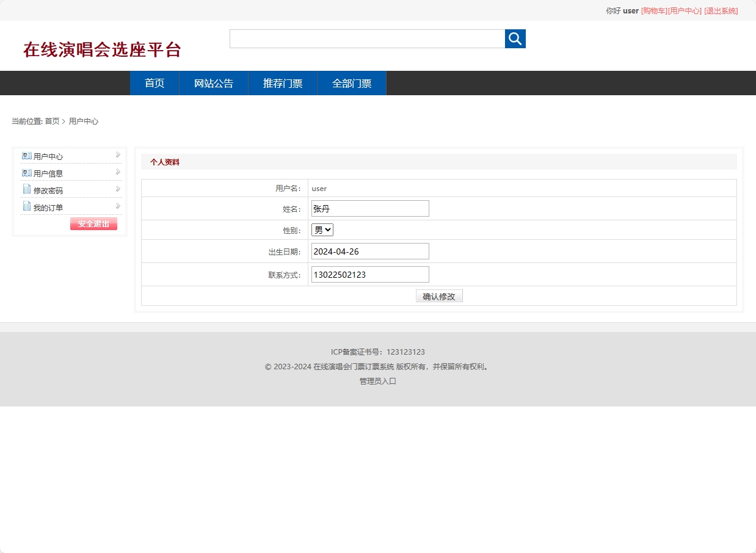Screen dimensions: 756x553
Task: Click the document icon beside 修改密码
Action: 26,189
